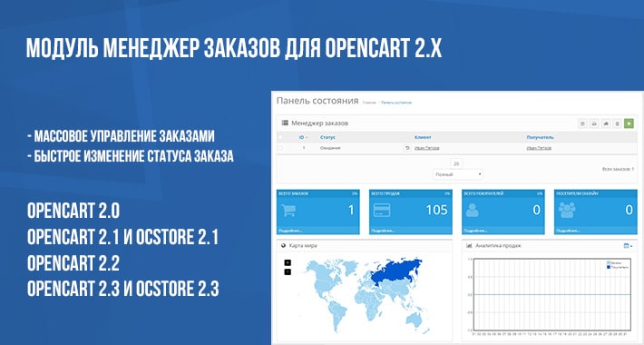Click the Панель состояния breadcrumb link
The width and height of the screenshot is (644, 345).
point(396,103)
